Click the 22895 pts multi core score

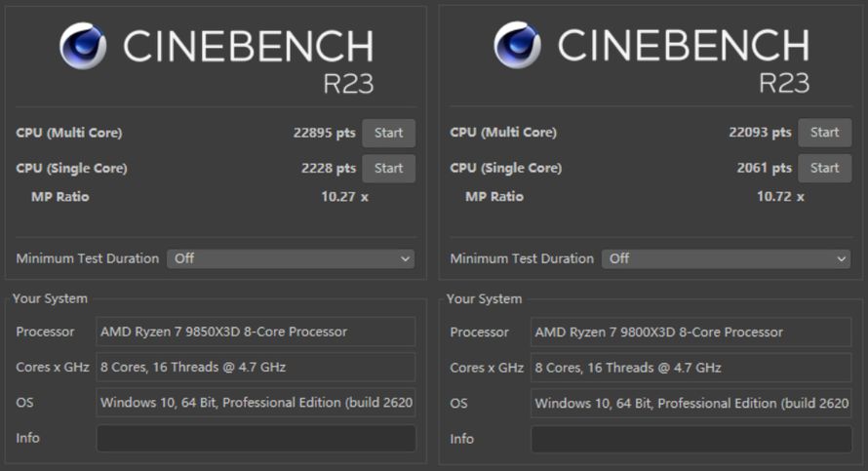(324, 133)
